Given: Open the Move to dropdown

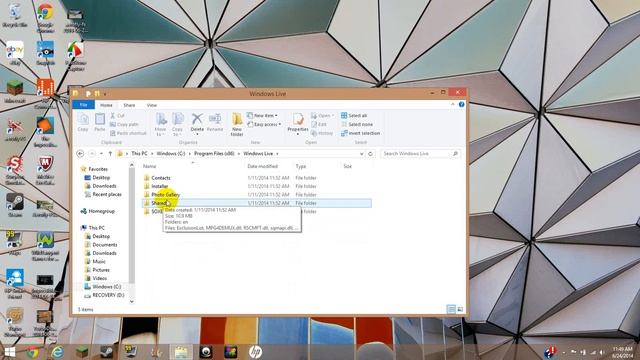Looking at the screenshot, I should point(160,124).
